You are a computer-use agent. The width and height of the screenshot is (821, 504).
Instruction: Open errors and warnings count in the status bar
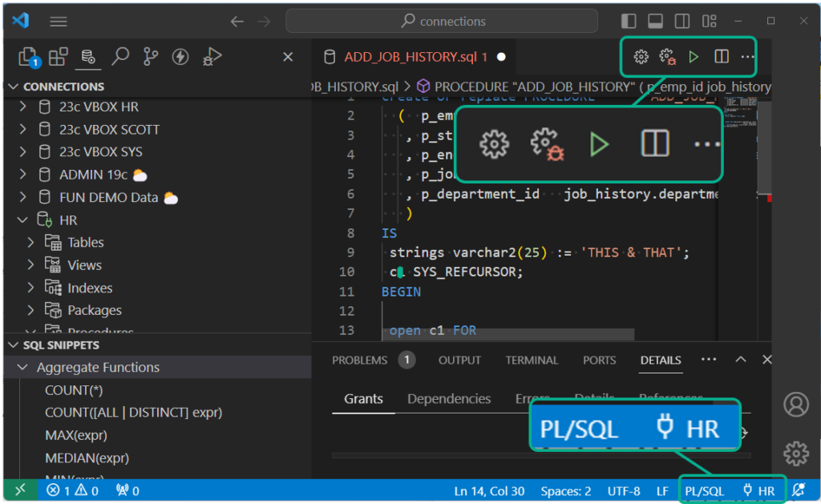[x=73, y=490]
